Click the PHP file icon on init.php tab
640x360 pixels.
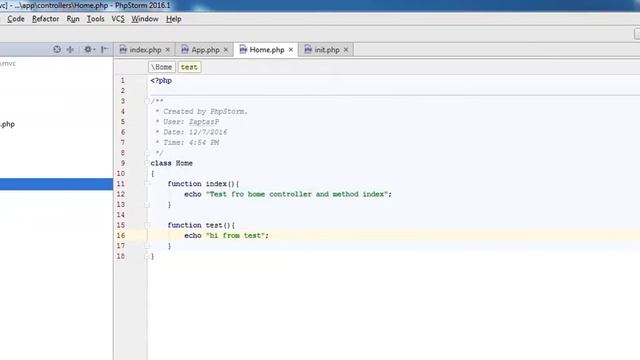click(x=308, y=49)
